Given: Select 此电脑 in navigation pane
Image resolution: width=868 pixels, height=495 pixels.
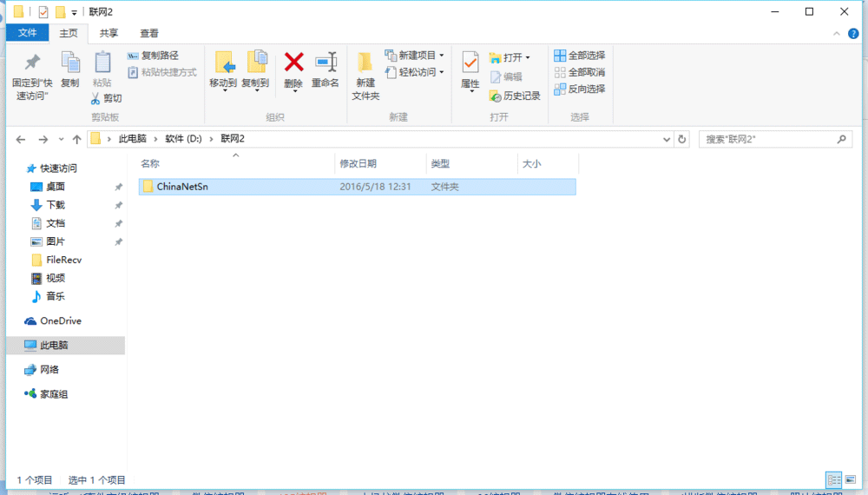Looking at the screenshot, I should (65, 345).
